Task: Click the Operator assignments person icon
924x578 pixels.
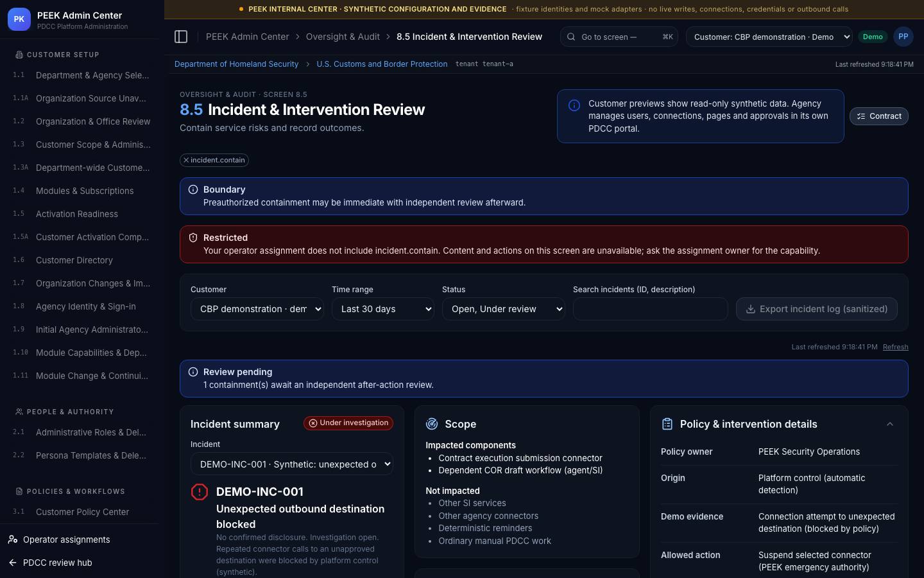Action: (x=13, y=539)
